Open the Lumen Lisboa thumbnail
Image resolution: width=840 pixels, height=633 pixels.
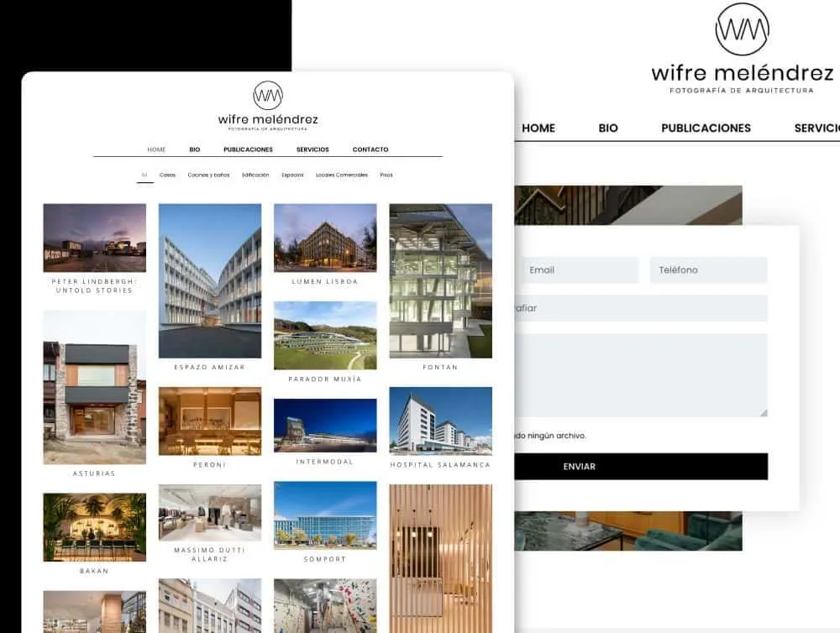pos(325,238)
